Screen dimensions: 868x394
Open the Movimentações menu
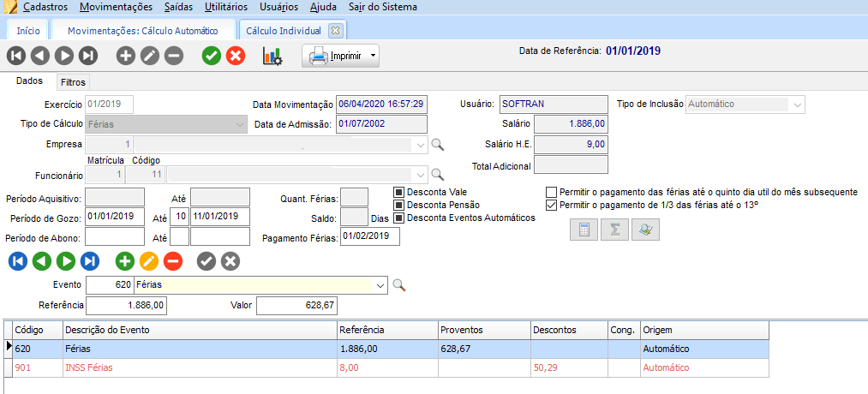click(116, 7)
